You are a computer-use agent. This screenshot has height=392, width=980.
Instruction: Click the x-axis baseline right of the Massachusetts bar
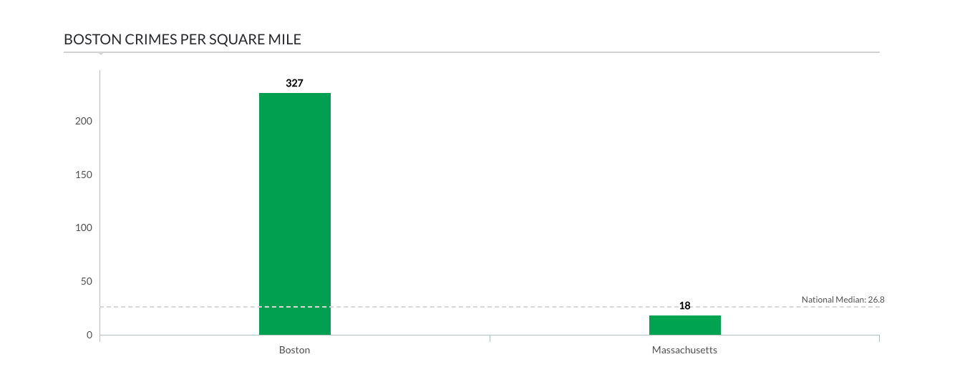(800, 335)
